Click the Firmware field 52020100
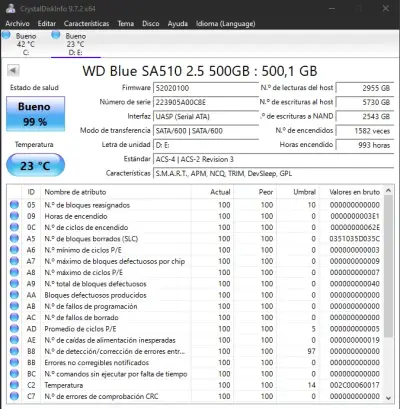Image resolution: width=400 pixels, height=409 pixels. point(206,88)
